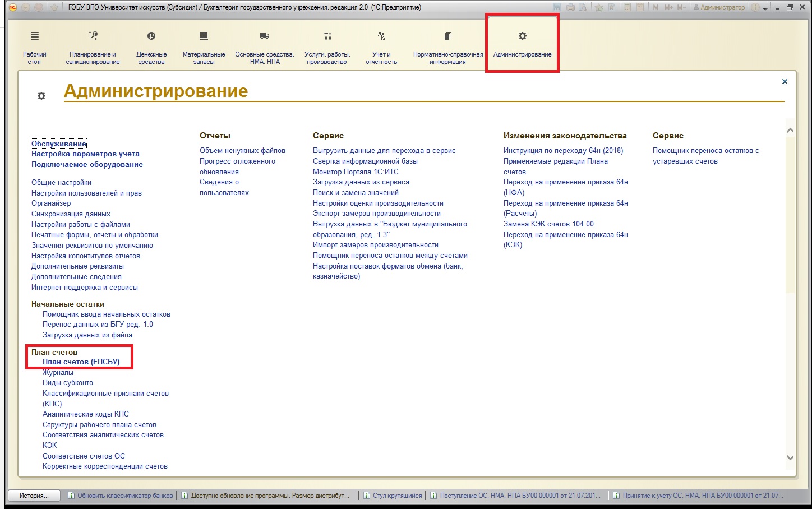Open the Денежные средства section
The height and width of the screenshot is (509, 812).
click(x=151, y=48)
